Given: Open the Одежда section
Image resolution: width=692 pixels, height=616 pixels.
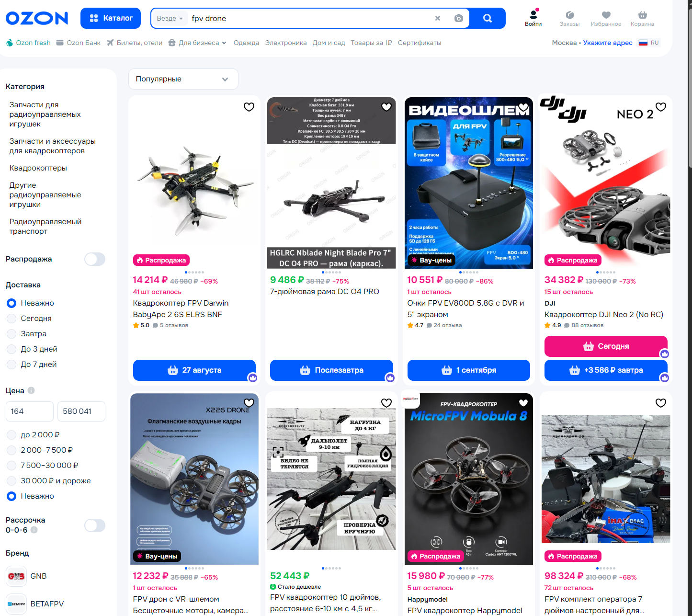Looking at the screenshot, I should point(246,43).
